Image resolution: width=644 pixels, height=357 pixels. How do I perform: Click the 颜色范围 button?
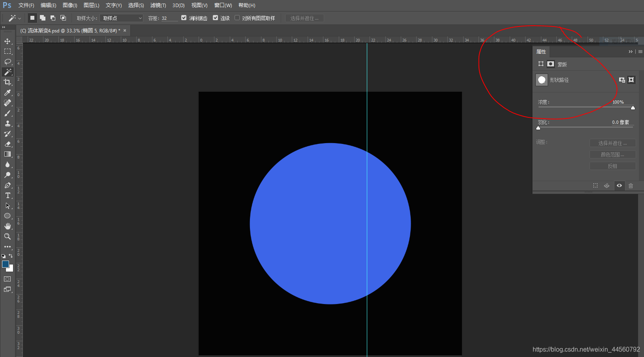[x=612, y=155]
